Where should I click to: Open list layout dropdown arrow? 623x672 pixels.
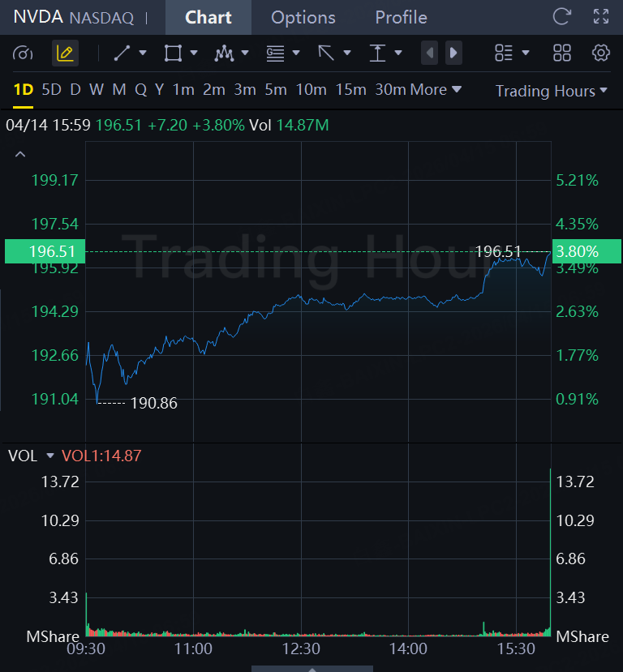point(526,54)
